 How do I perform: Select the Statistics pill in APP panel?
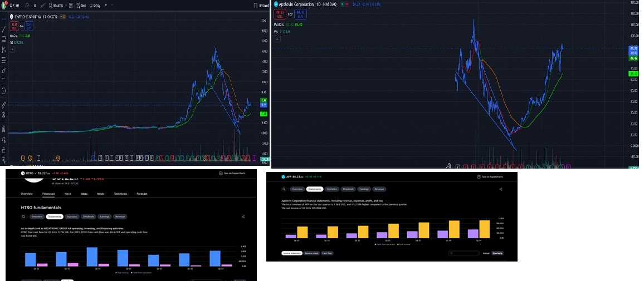[x=332, y=189]
